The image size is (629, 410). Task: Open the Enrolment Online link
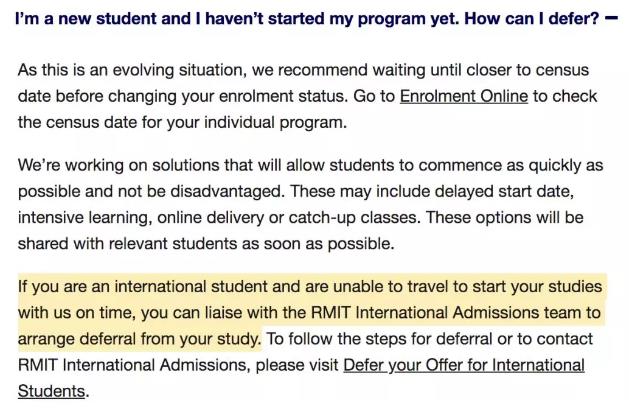464,96
